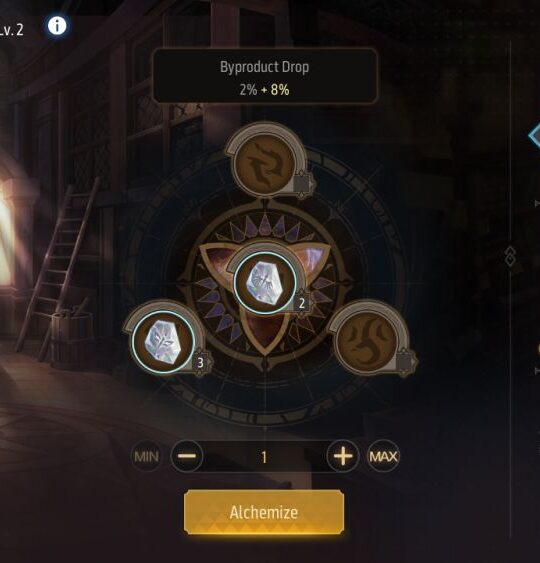This screenshot has height=563, width=540.
Task: Click the empty badge on the right slot
Action: coord(404,362)
